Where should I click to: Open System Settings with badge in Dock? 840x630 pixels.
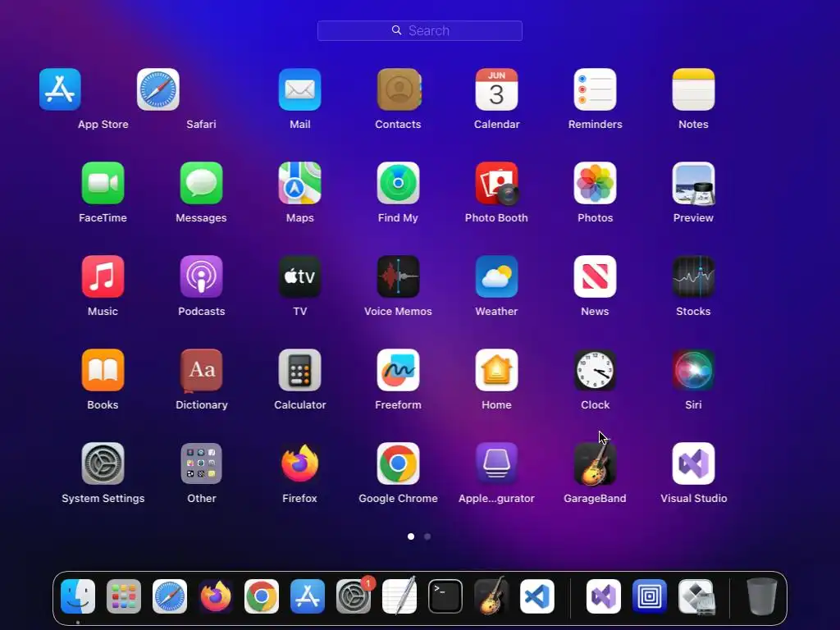pyautogui.click(x=354, y=596)
